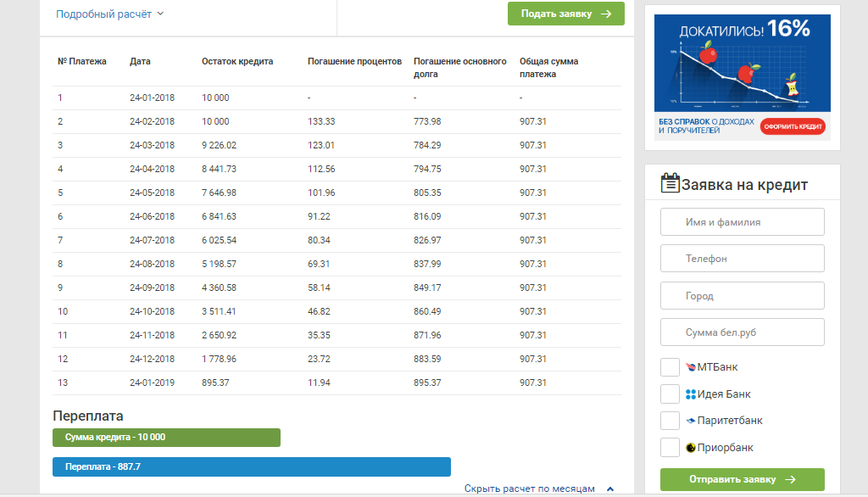The height and width of the screenshot is (497, 868).
Task: Click the Остаток кредита column header
Action: pos(237,62)
